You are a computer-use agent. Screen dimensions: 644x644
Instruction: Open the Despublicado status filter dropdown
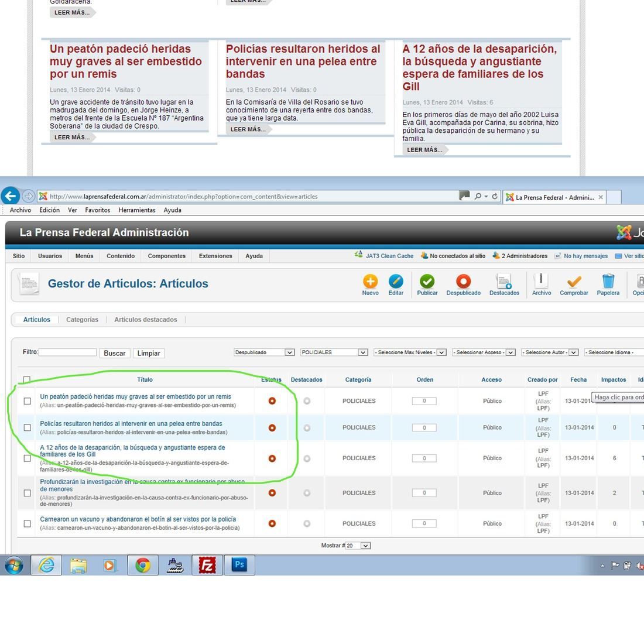tap(264, 352)
